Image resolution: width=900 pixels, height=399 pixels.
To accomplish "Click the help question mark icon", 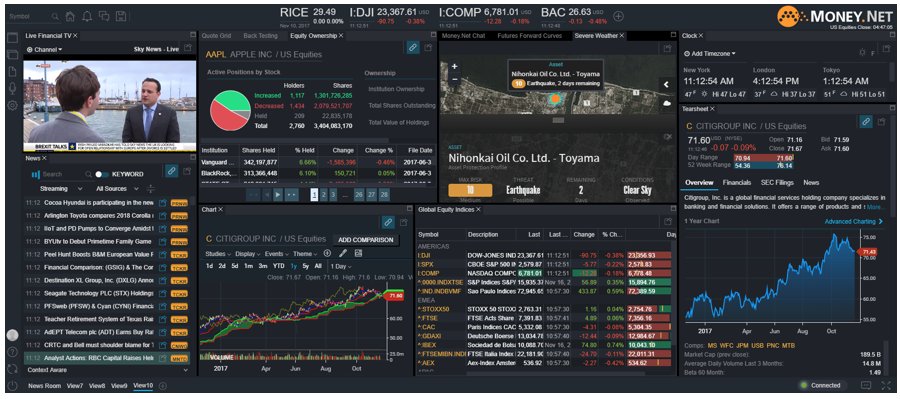I will [x=13, y=352].
